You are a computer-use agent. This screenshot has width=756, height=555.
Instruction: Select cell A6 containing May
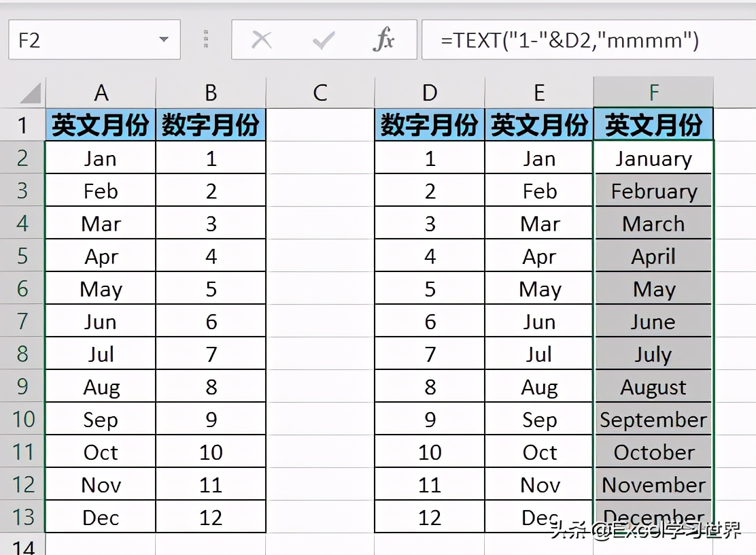click(101, 288)
